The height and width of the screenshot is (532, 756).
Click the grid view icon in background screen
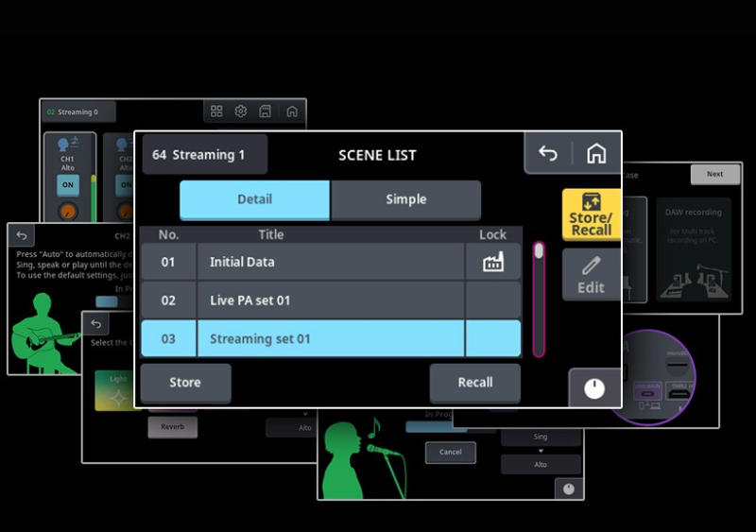[x=216, y=112]
